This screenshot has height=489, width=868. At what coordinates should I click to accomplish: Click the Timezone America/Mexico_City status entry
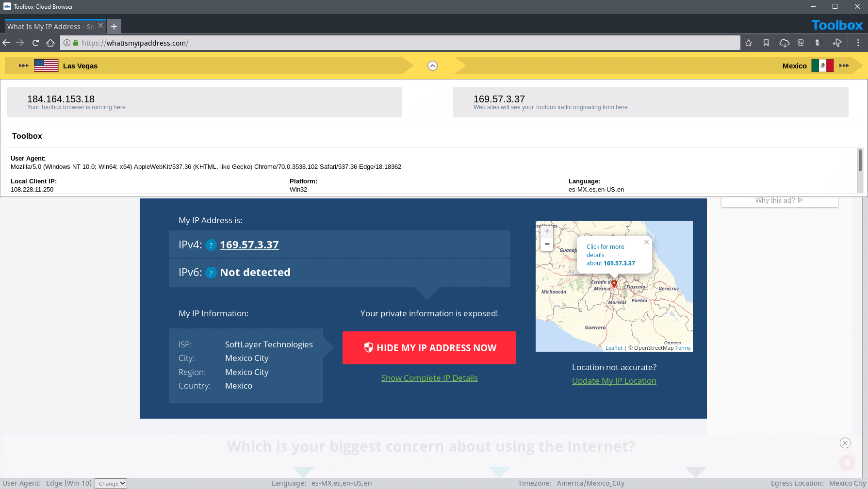click(x=571, y=483)
